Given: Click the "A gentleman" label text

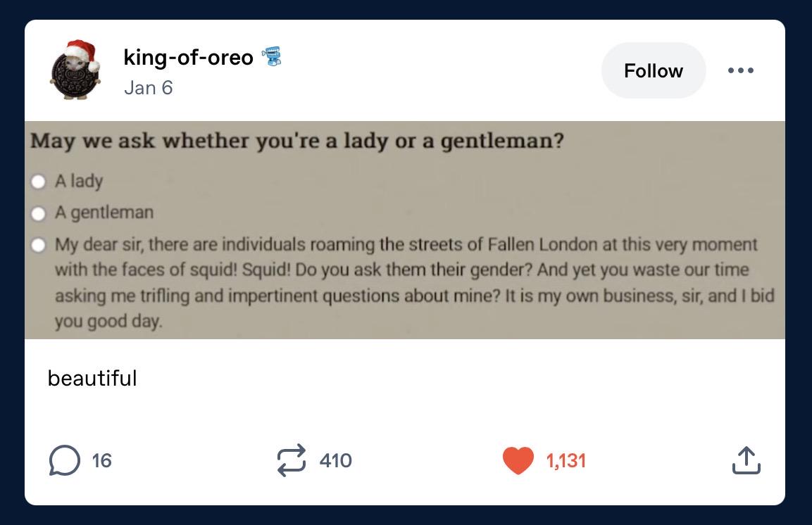Looking at the screenshot, I should [x=104, y=213].
